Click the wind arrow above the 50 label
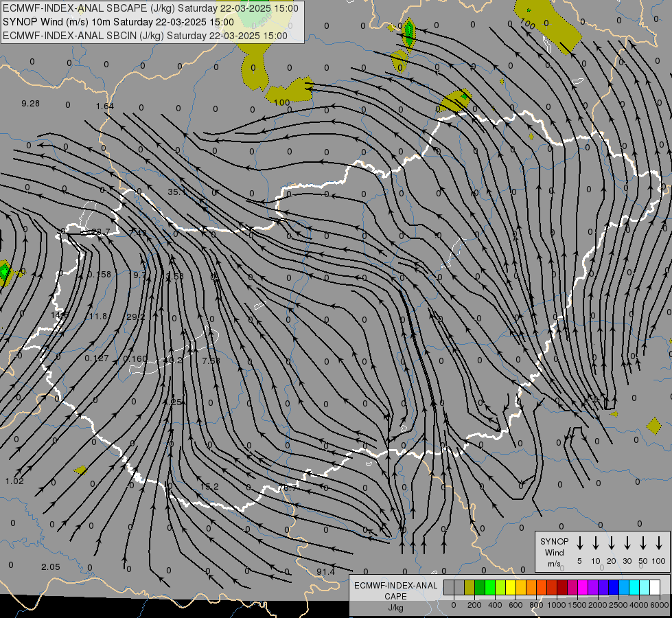 click(643, 543)
